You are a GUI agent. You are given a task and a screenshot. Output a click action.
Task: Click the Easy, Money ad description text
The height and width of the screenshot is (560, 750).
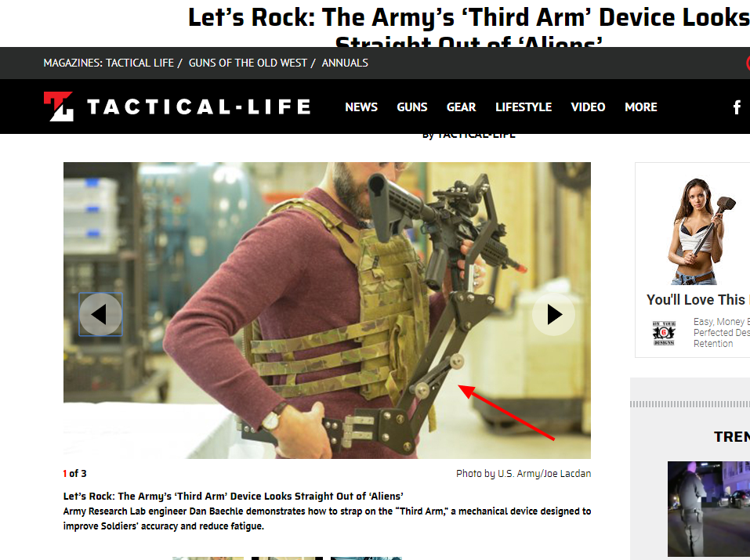(x=721, y=333)
